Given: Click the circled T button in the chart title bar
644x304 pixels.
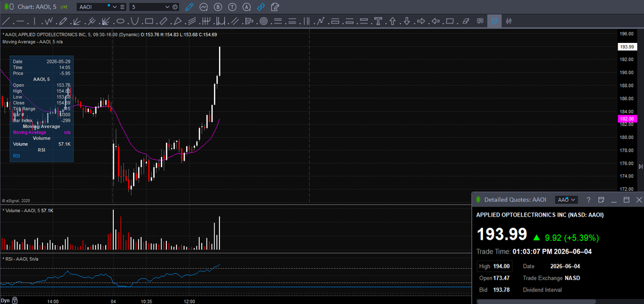Looking at the screenshot, I should tap(232, 7).
